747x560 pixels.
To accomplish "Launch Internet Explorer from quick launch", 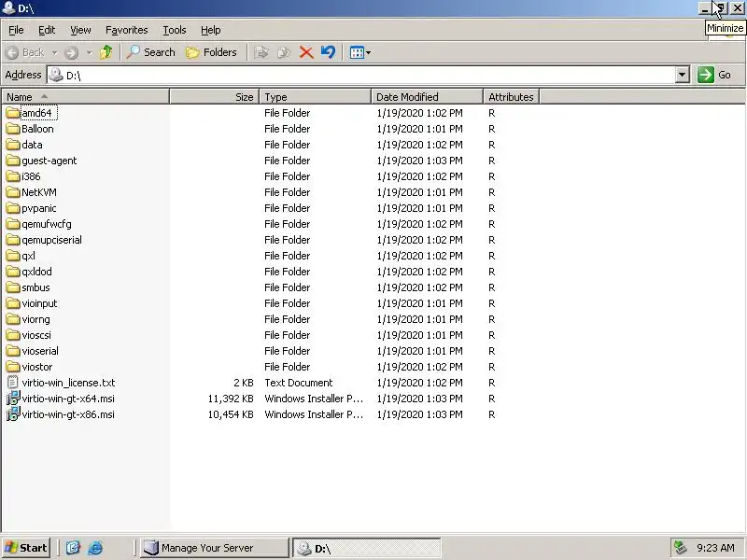I will pyautogui.click(x=95, y=548).
